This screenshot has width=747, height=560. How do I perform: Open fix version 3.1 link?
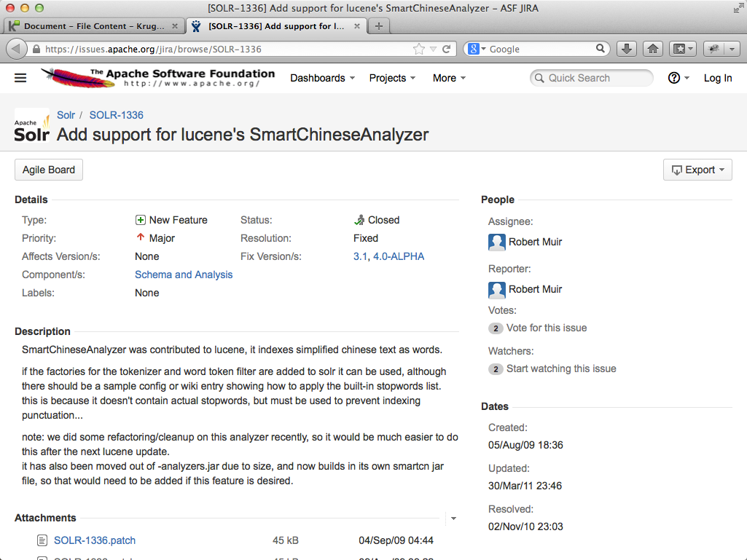coord(360,256)
